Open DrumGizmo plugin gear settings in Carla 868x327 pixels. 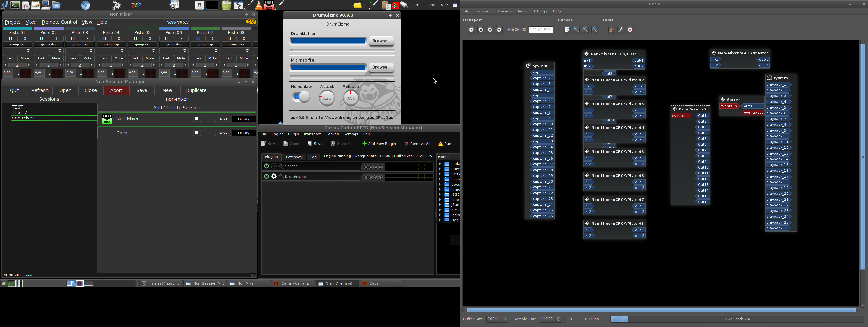tap(274, 176)
